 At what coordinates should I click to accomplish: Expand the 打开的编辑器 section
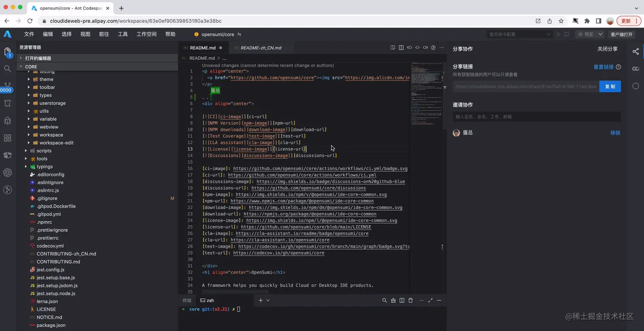(98, 58)
